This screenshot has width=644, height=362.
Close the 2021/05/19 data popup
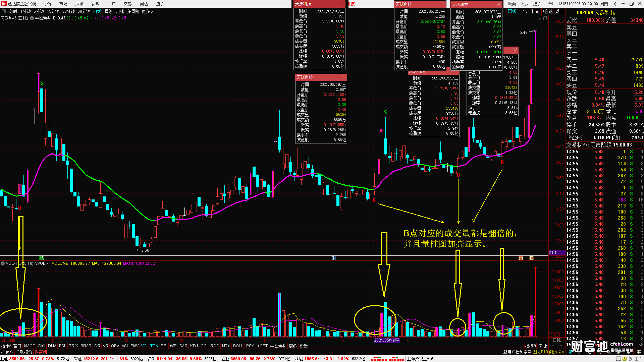[x=343, y=77]
